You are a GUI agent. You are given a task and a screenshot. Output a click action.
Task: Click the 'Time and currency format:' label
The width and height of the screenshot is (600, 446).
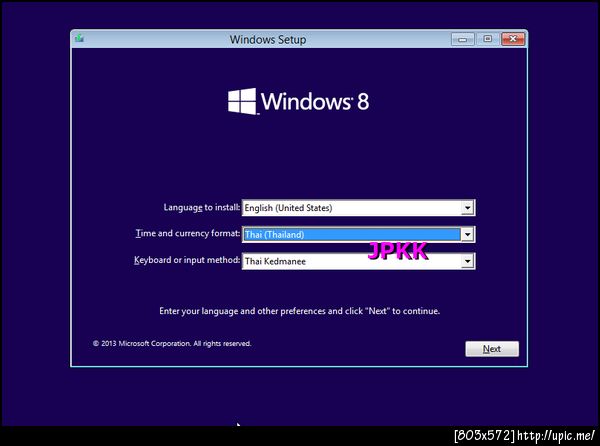coord(188,233)
